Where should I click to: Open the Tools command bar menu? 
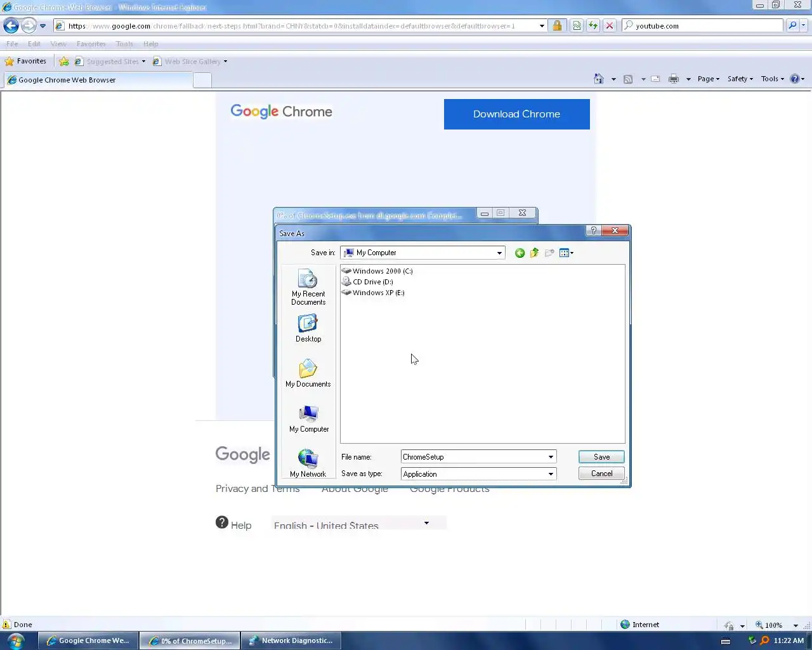[773, 79]
